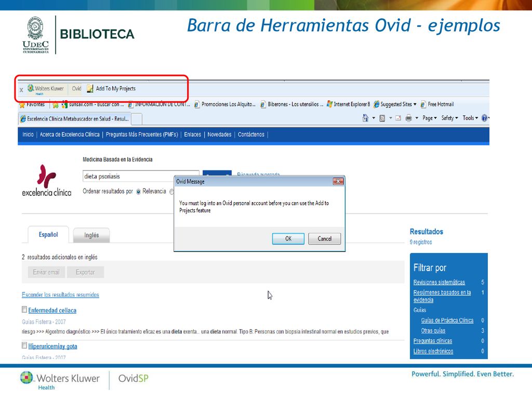Open the sunsail.com favorites bookmark
The height and width of the screenshot is (399, 532).
[x=92, y=104]
